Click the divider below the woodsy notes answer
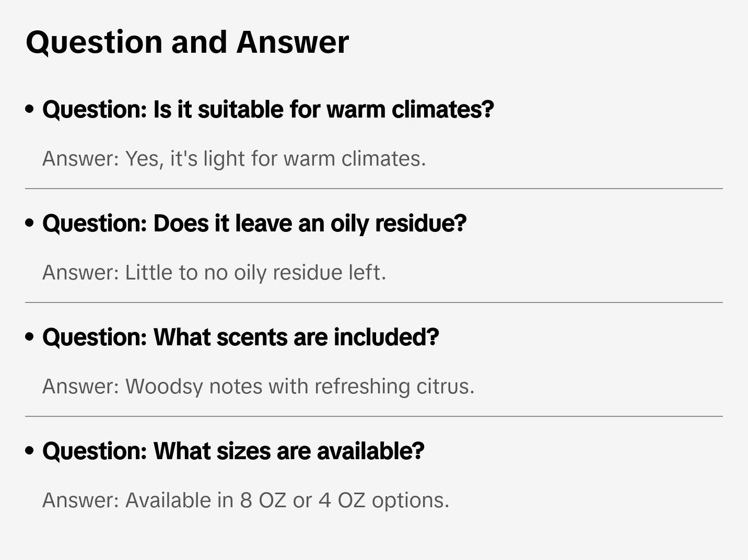 (x=374, y=416)
